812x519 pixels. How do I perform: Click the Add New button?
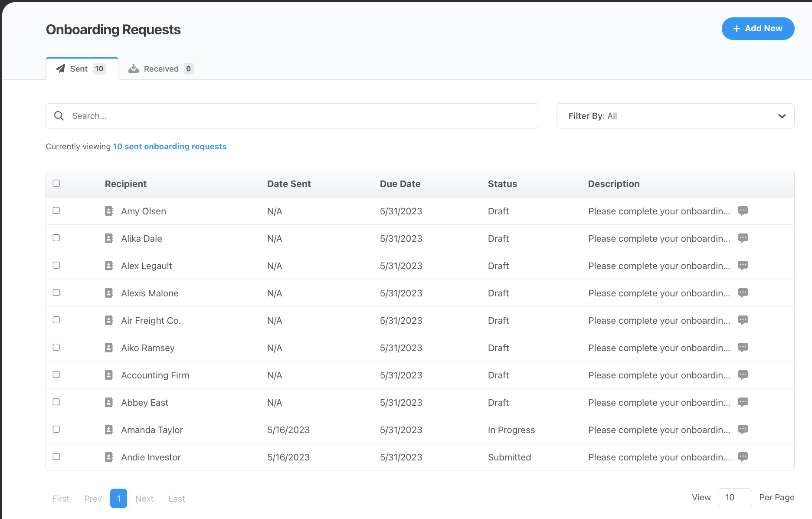pyautogui.click(x=758, y=28)
